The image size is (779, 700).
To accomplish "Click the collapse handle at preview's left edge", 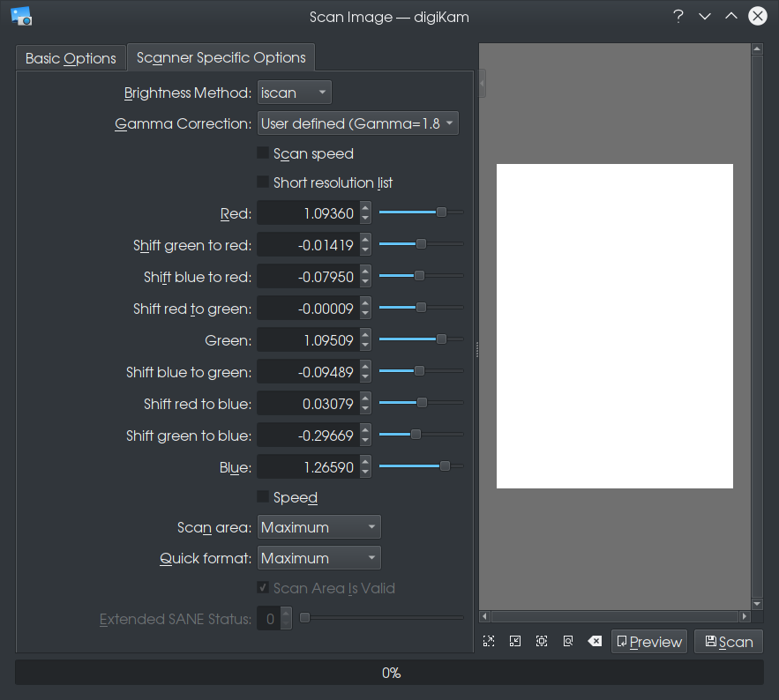I will pos(482,84).
